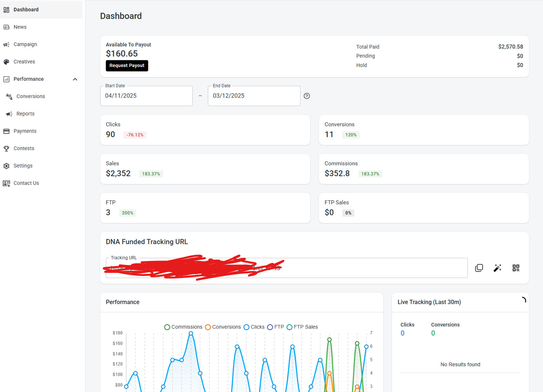
Task: Open the Conversions submenu item
Action: tap(31, 97)
